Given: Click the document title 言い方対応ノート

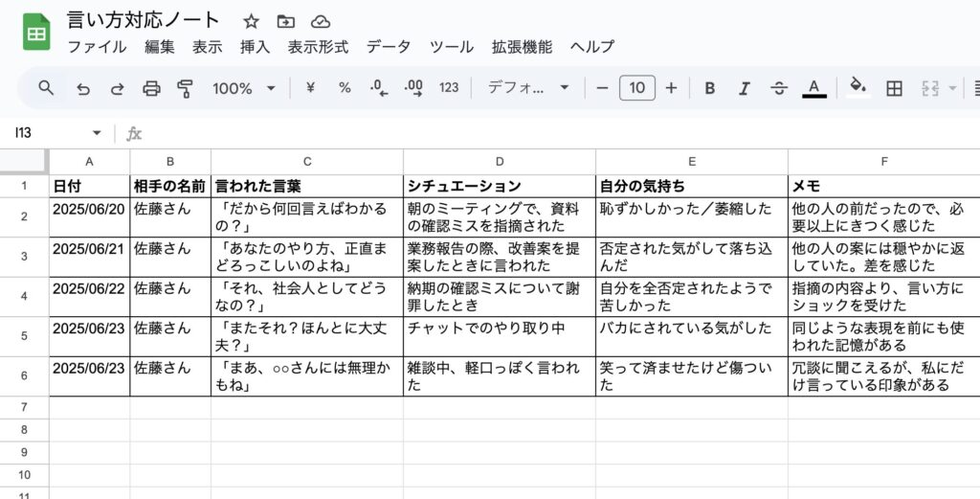Looking at the screenshot, I should click(144, 20).
